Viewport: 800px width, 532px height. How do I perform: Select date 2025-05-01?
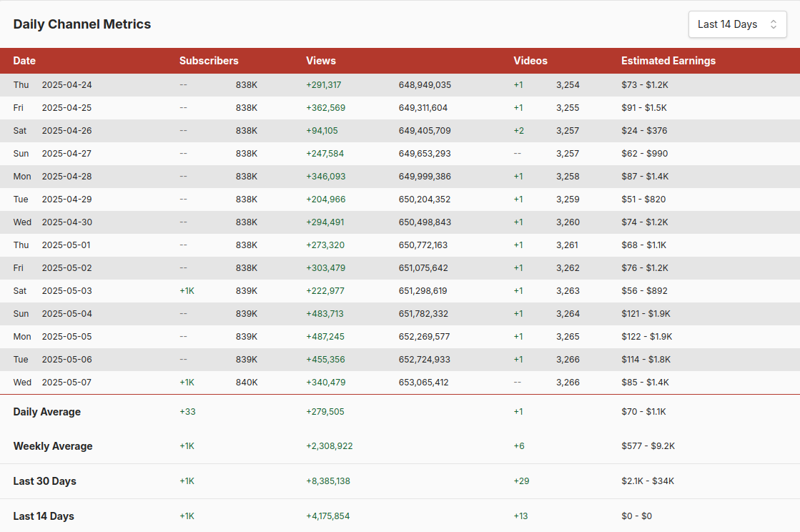[66, 245]
